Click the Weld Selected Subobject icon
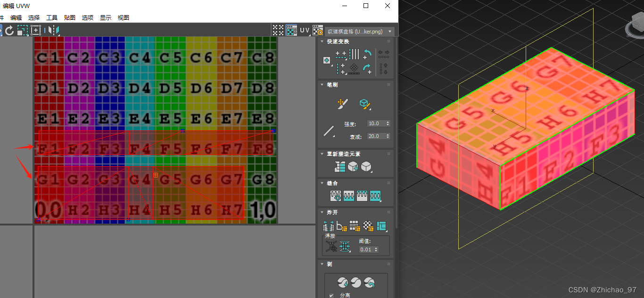644x298 pixels. point(345,246)
